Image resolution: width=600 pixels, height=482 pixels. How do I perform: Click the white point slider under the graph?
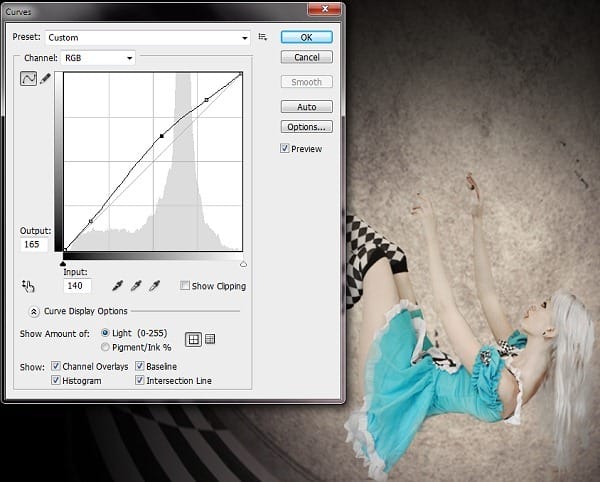(x=244, y=263)
